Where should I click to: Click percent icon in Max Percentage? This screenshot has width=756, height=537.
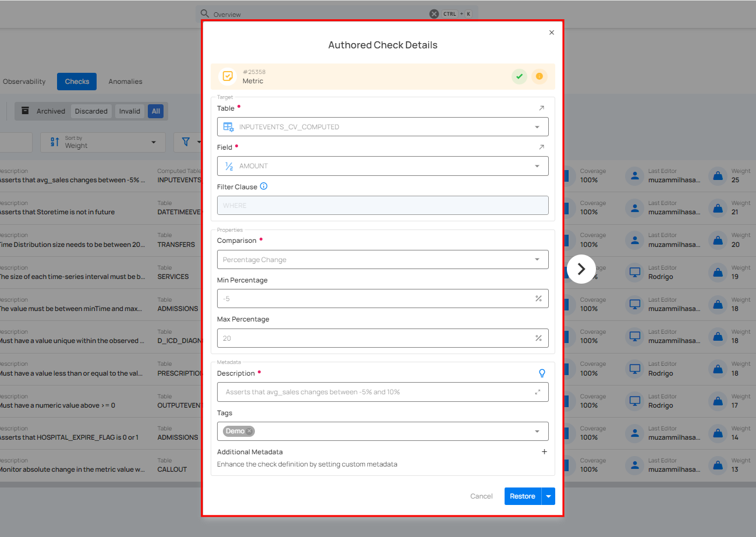coord(538,338)
